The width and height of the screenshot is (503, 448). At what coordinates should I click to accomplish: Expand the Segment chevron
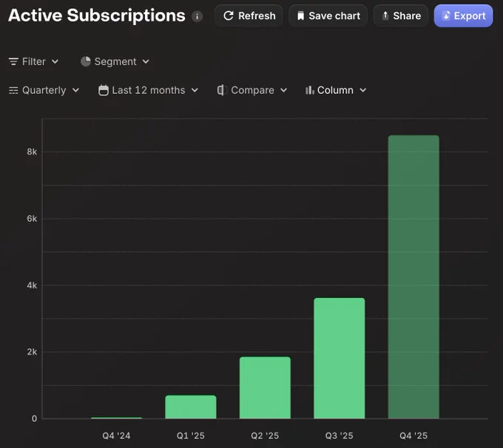[x=146, y=61]
